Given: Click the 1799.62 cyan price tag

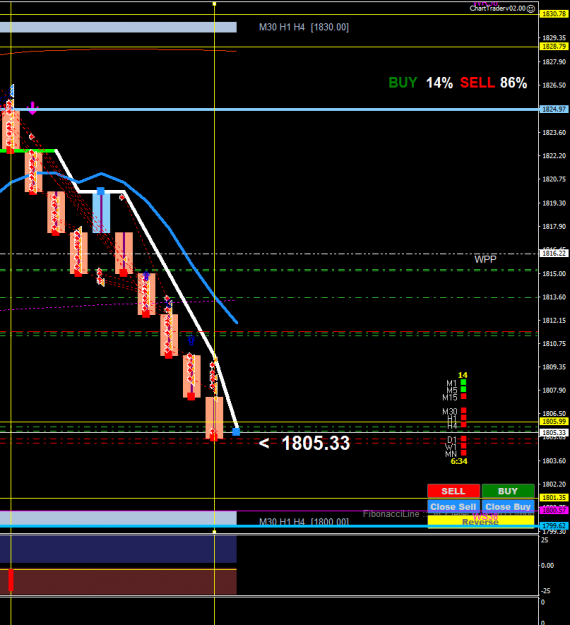Looking at the screenshot, I should pyautogui.click(x=554, y=526).
